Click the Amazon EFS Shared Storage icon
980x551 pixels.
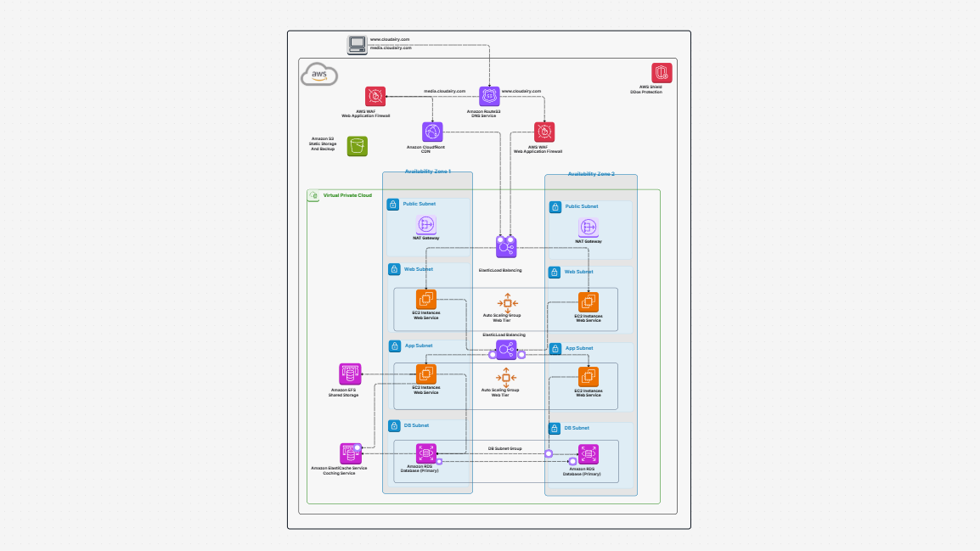(350, 374)
